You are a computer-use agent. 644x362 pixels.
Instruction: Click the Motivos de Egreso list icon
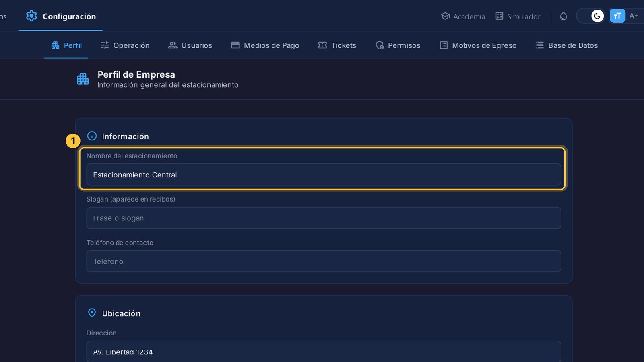tap(444, 45)
